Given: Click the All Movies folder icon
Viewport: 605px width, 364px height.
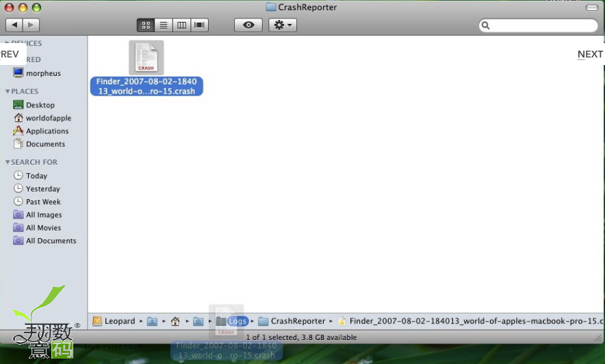Looking at the screenshot, I should 18,227.
